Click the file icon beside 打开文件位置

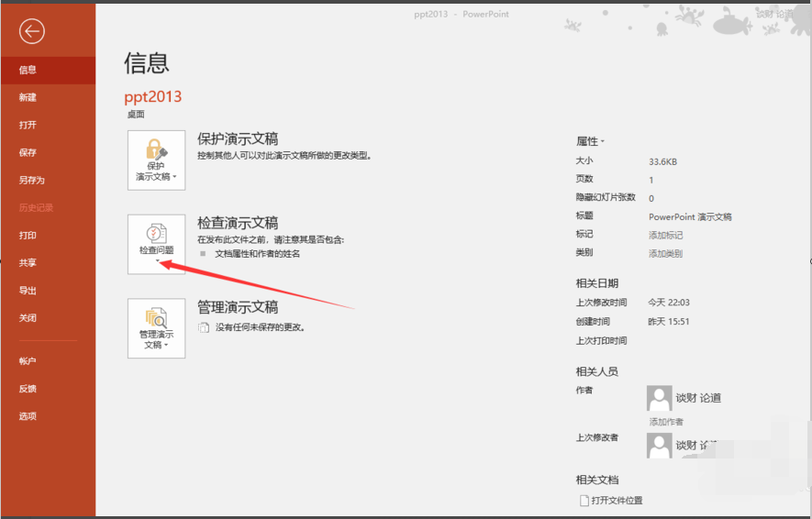pyautogui.click(x=584, y=501)
